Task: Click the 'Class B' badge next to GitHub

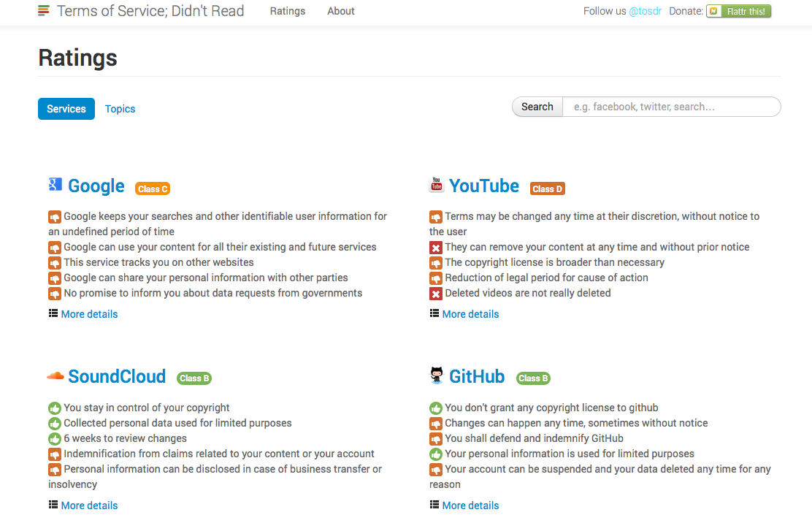Action: [x=533, y=378]
